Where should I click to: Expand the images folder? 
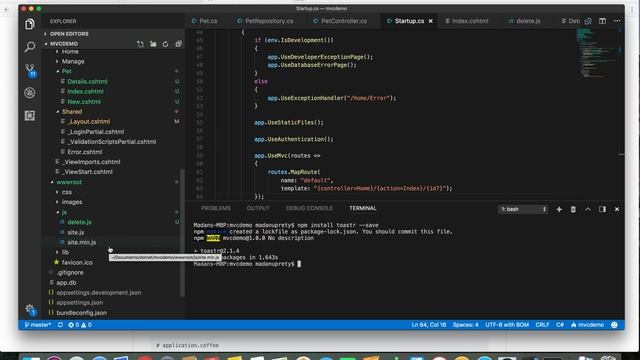[x=72, y=202]
